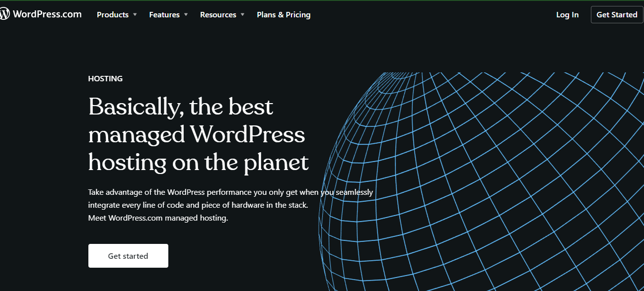Screen dimensions: 644x291
Task: Open the Resources menu
Action: pos(218,15)
